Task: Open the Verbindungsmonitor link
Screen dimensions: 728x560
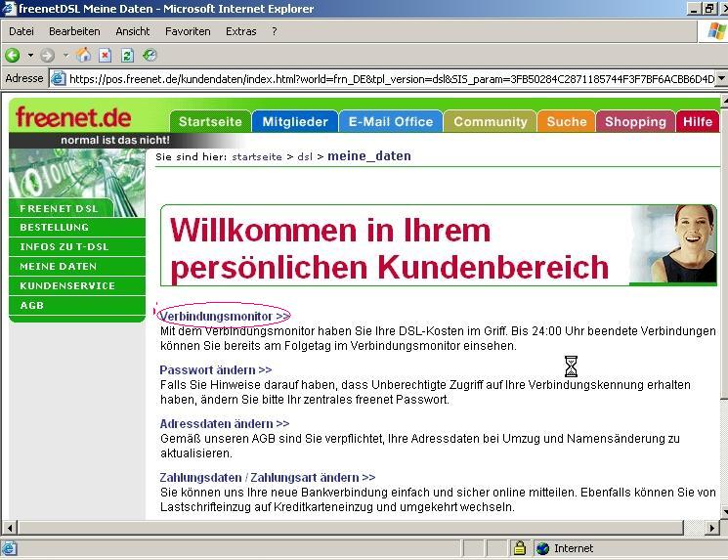Action: click(224, 317)
